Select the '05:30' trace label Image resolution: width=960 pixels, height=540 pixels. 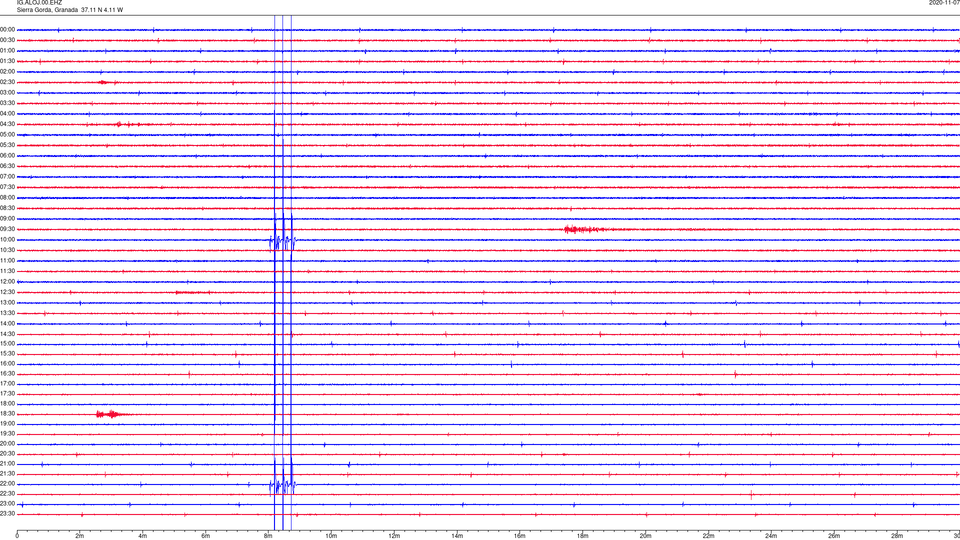click(7, 145)
